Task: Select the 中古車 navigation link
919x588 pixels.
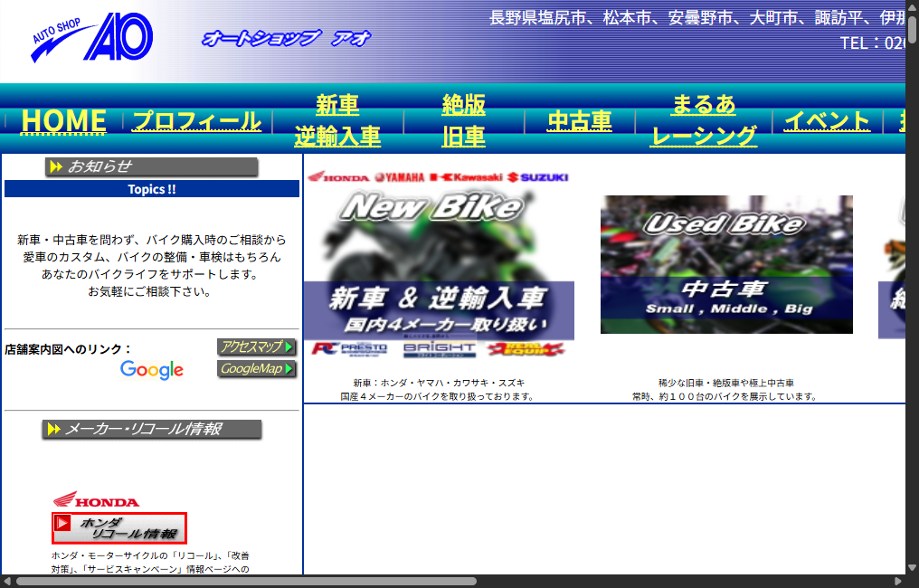Action: click(580, 121)
